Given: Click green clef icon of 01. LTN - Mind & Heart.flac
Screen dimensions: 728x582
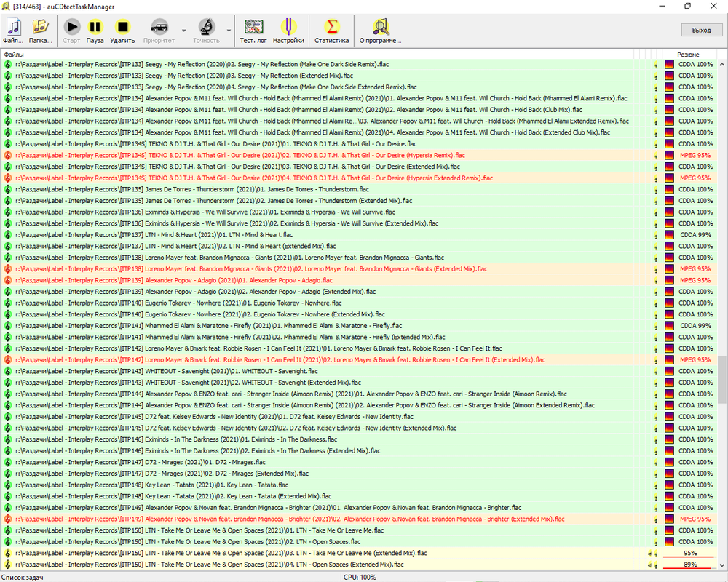Looking at the screenshot, I should (8, 235).
